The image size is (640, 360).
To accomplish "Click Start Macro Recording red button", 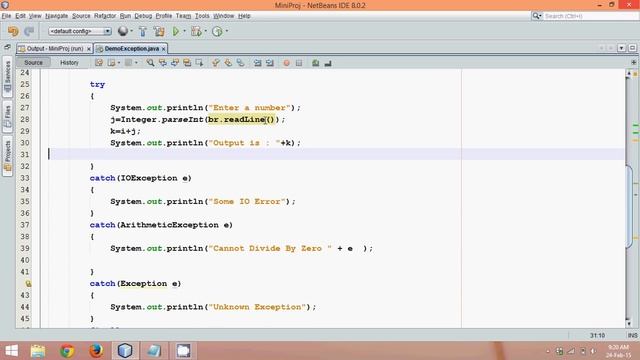I will coord(287,63).
